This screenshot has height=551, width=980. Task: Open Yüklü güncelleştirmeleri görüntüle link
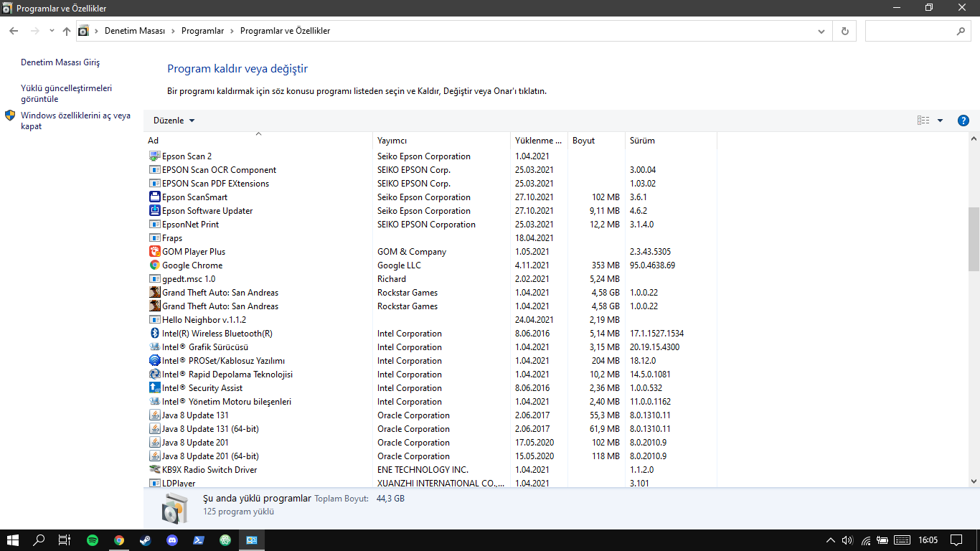[67, 94]
